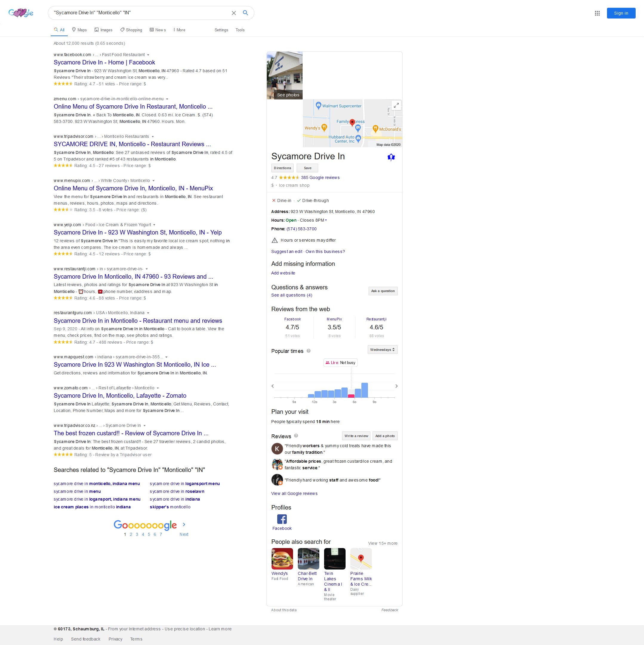Open Sycamore Drive In Yelp result
644x645 pixels.
(x=138, y=232)
